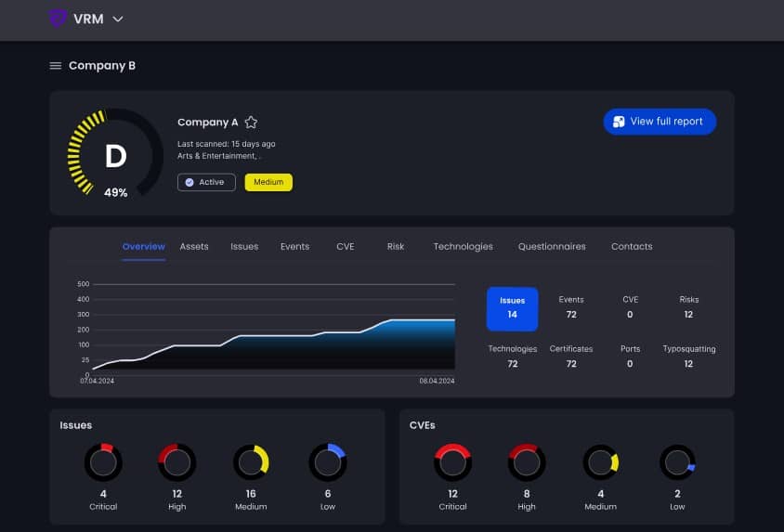Click the VRM shield logo icon
The image size is (784, 532).
59,19
